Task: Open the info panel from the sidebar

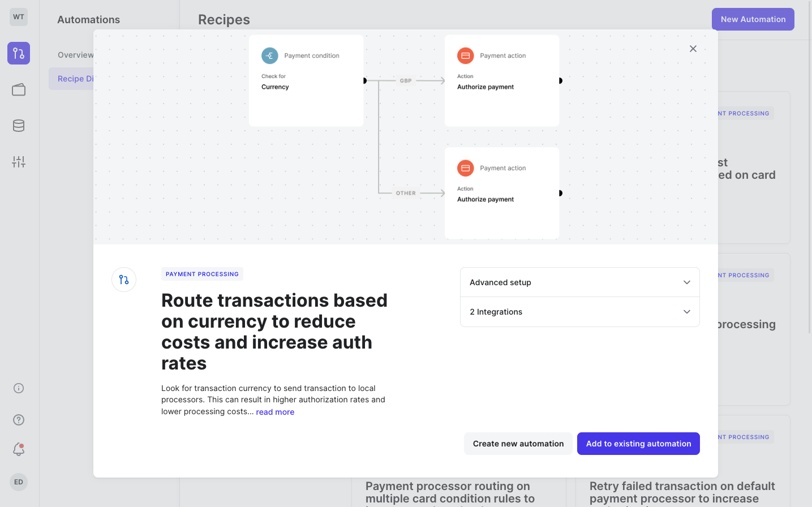Action: 18,388
